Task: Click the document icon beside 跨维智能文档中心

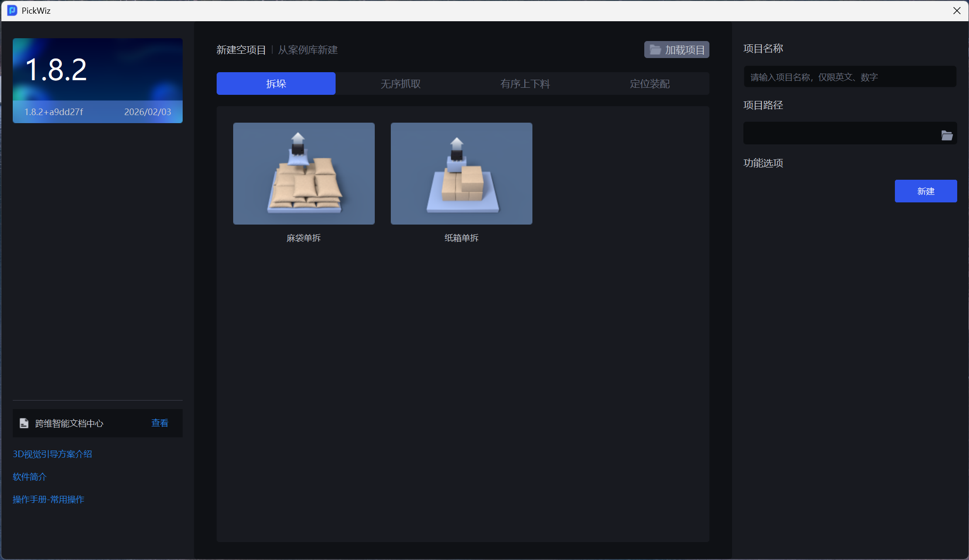Action: pyautogui.click(x=24, y=423)
